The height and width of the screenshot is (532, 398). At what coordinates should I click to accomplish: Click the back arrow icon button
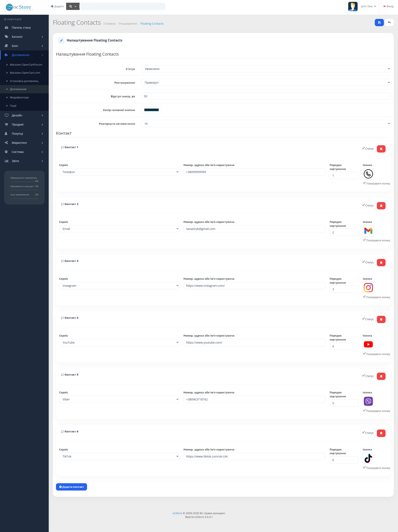(389, 23)
